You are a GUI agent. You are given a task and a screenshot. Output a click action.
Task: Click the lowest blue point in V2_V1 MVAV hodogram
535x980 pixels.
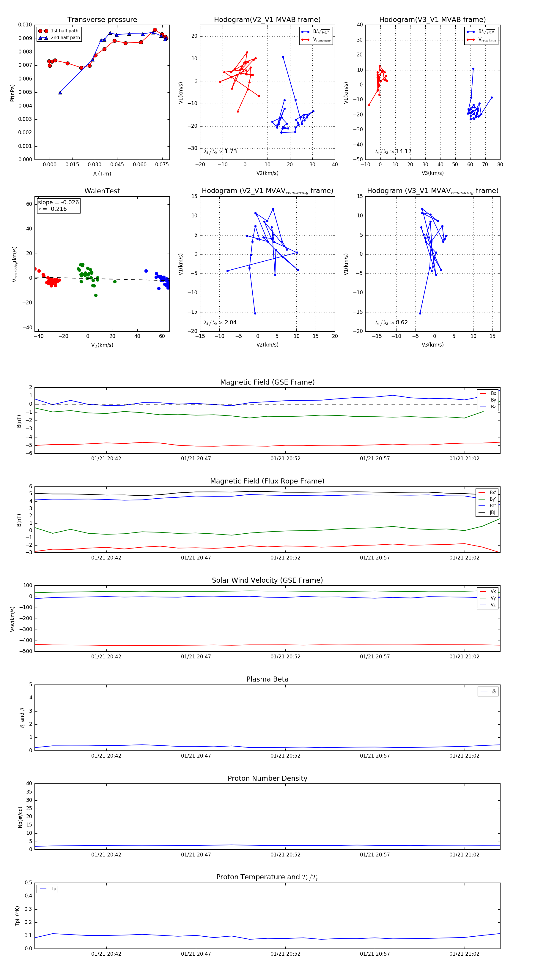(x=255, y=313)
